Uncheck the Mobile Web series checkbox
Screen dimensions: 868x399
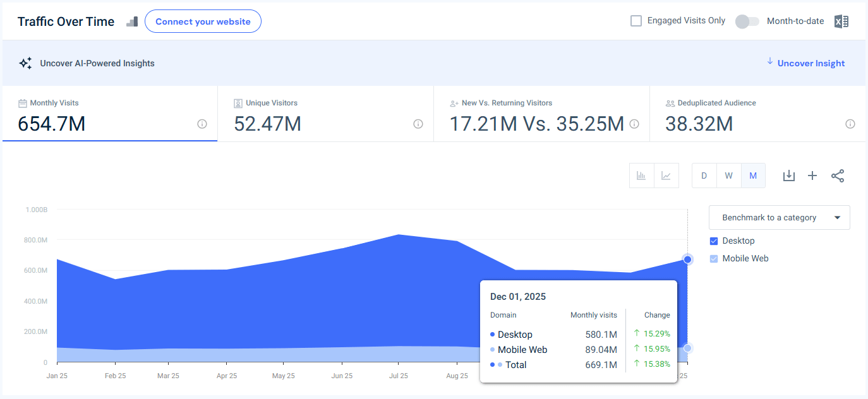click(x=713, y=258)
